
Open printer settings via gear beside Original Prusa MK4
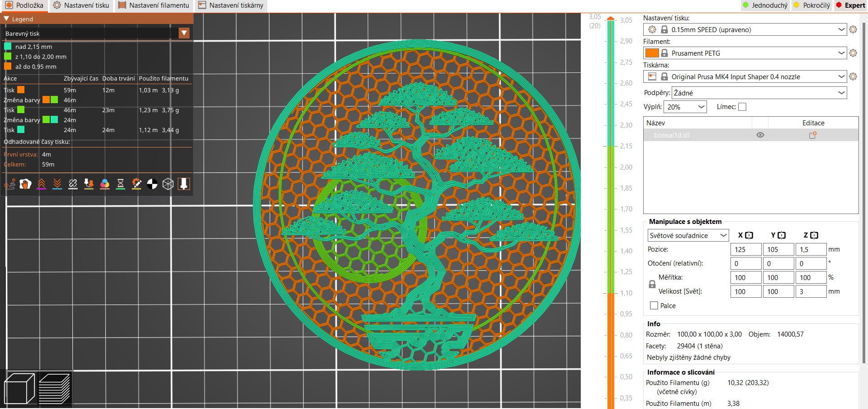click(x=853, y=76)
